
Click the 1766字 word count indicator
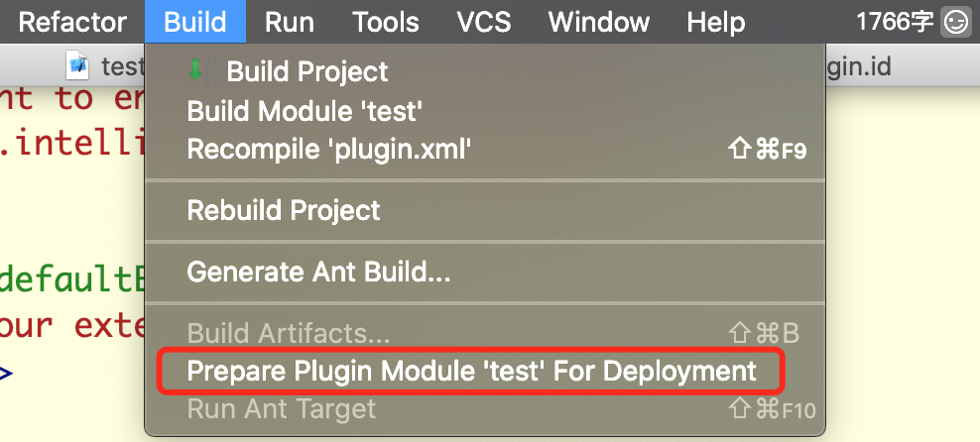tap(895, 23)
